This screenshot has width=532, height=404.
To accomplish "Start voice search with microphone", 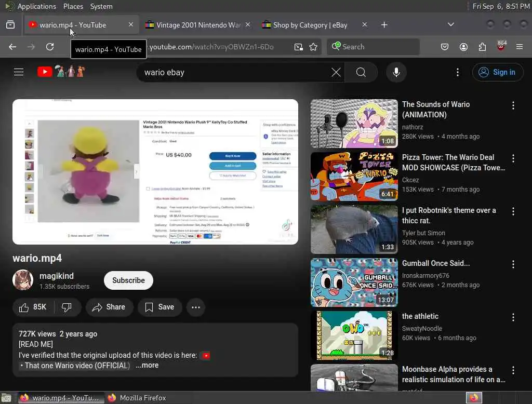I will [x=396, y=72].
